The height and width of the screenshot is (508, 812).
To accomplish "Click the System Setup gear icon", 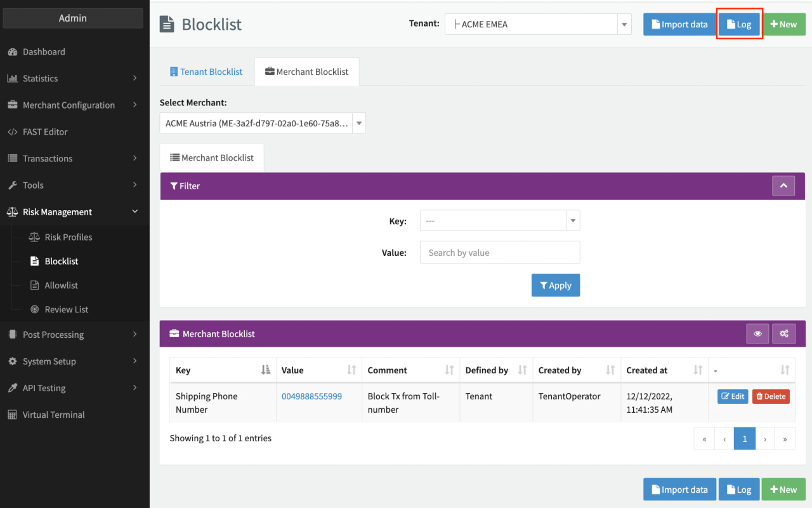I will coord(12,361).
